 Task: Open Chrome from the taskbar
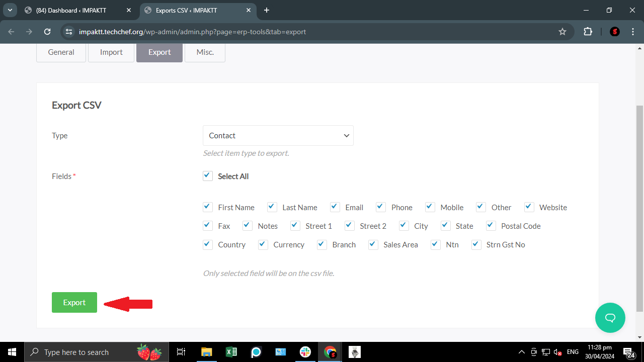(330, 352)
